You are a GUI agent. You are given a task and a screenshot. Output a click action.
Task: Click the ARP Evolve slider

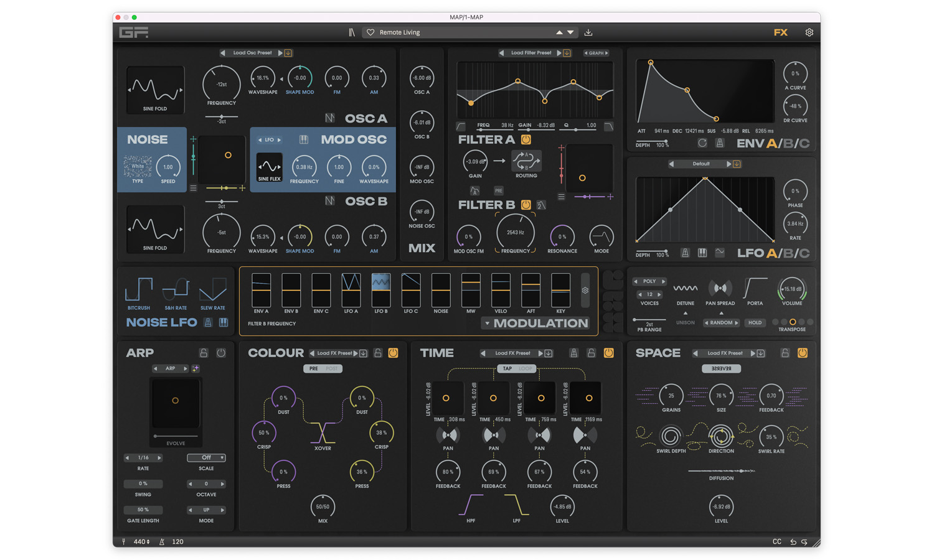point(176,436)
